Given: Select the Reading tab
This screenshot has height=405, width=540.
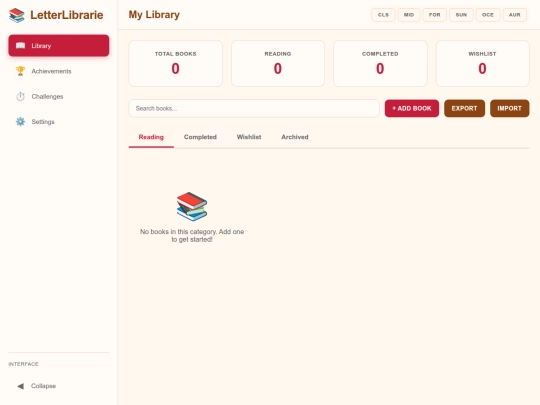Looking at the screenshot, I should (151, 137).
